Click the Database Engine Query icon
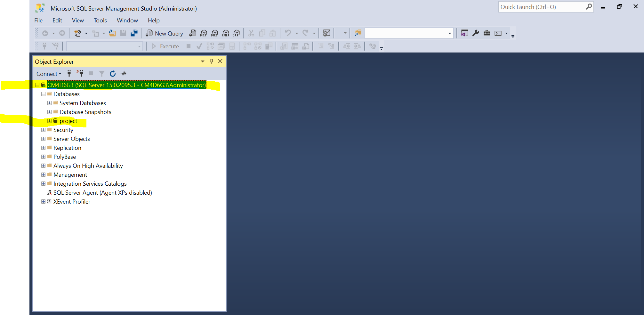This screenshot has width=644, height=315. click(x=193, y=33)
